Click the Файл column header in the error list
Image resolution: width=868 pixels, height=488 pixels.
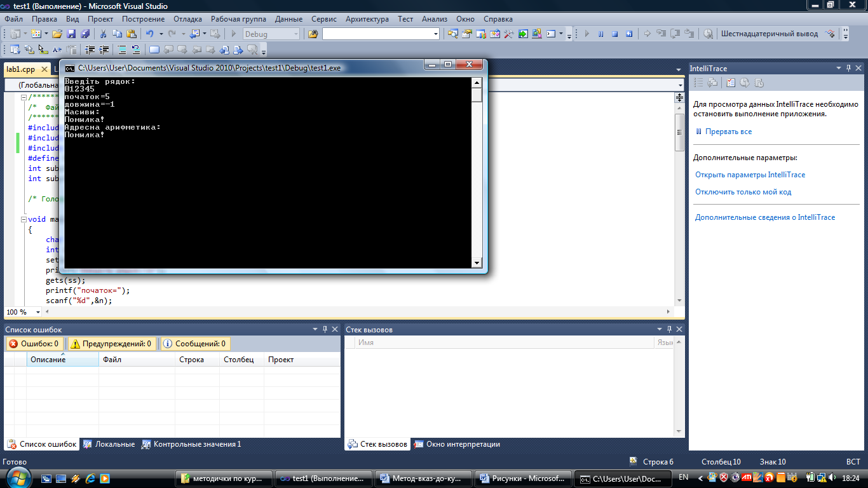point(137,360)
